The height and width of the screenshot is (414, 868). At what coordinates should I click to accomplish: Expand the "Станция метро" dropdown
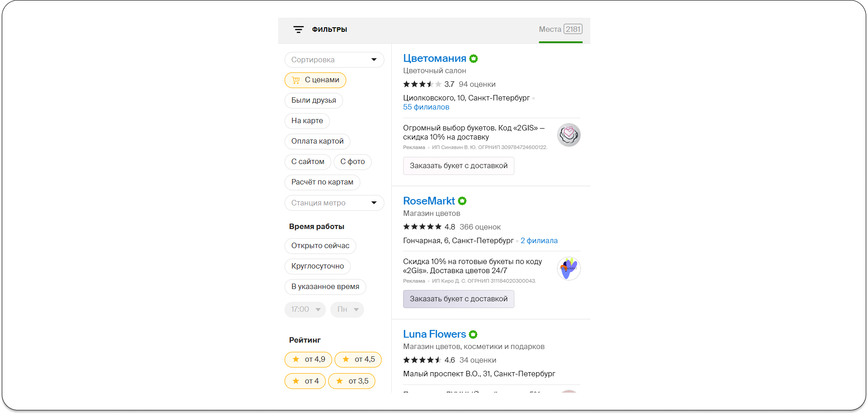[x=334, y=203]
